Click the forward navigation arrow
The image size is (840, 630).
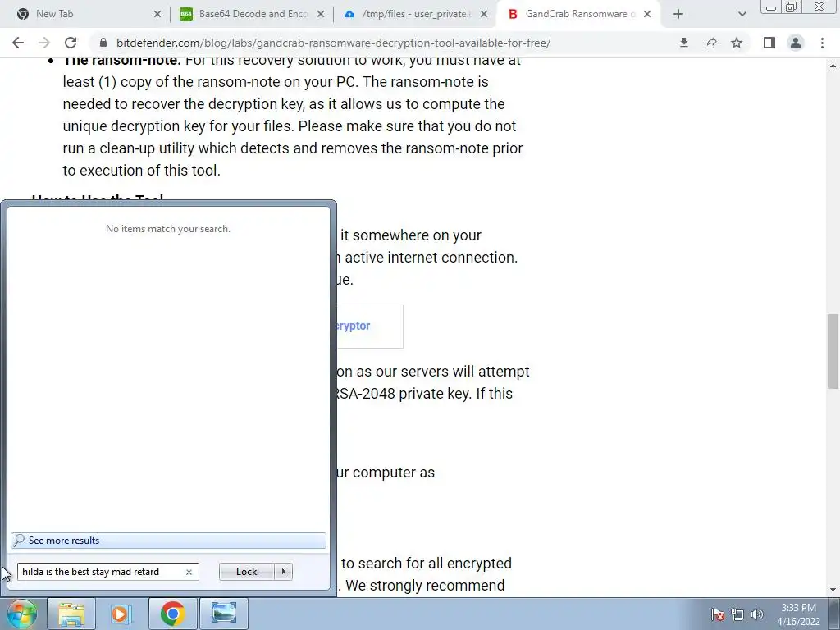(x=44, y=43)
